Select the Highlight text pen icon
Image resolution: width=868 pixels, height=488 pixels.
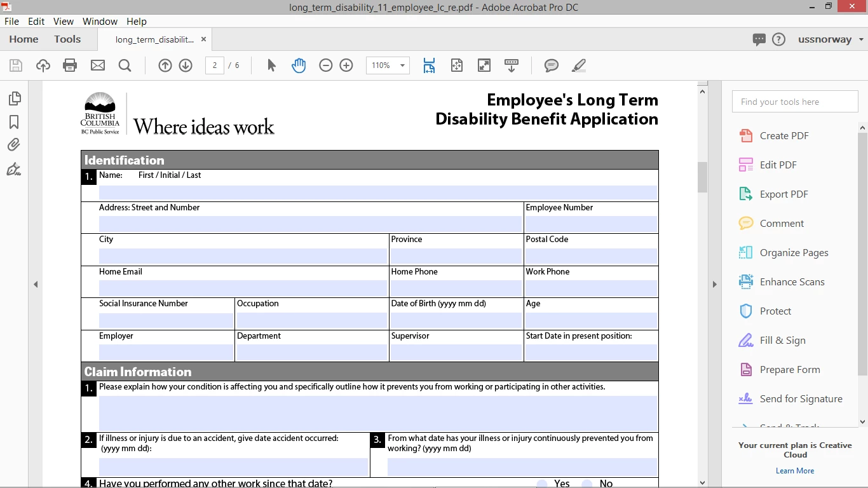click(x=578, y=65)
